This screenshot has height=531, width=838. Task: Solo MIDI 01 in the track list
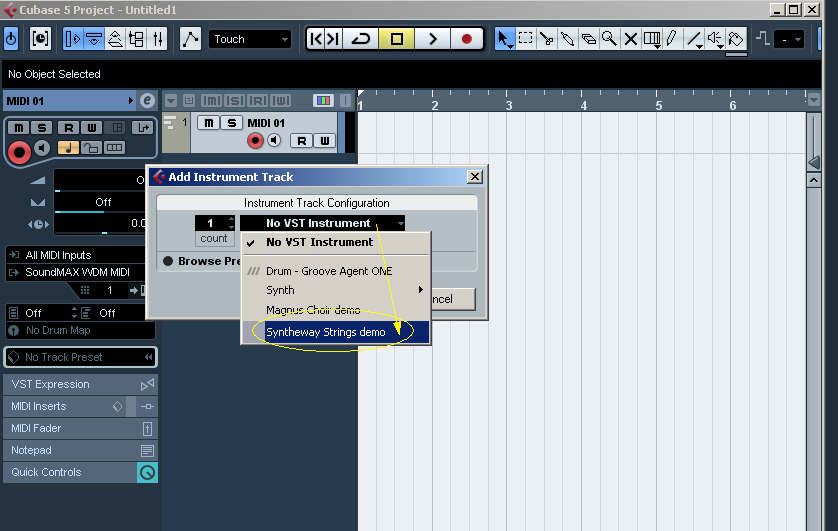[x=231, y=123]
